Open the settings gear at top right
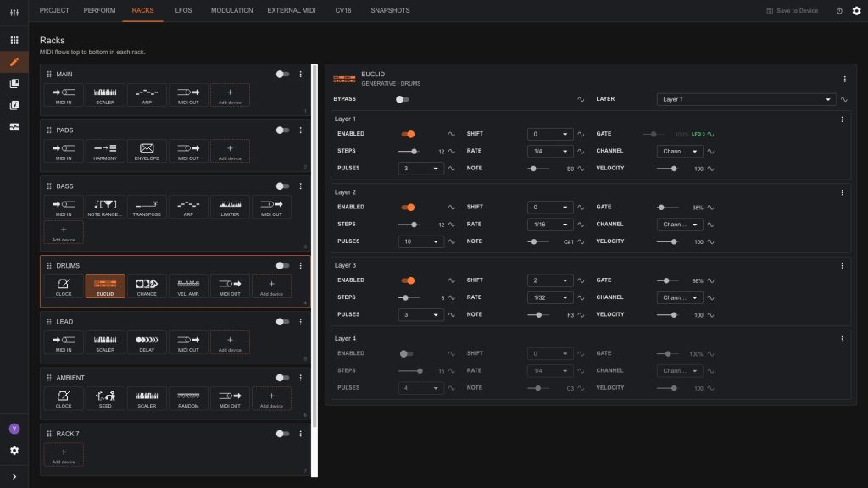The height and width of the screenshot is (488, 868). (856, 11)
